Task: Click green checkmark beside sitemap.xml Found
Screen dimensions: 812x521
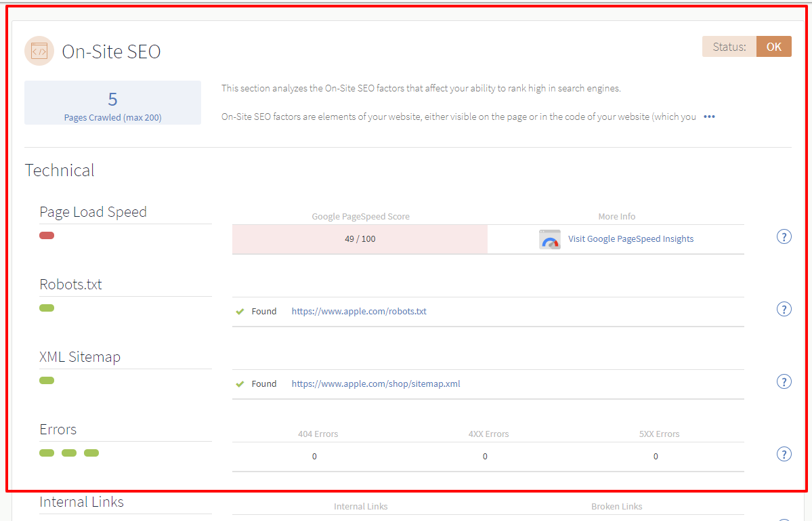Action: click(240, 383)
